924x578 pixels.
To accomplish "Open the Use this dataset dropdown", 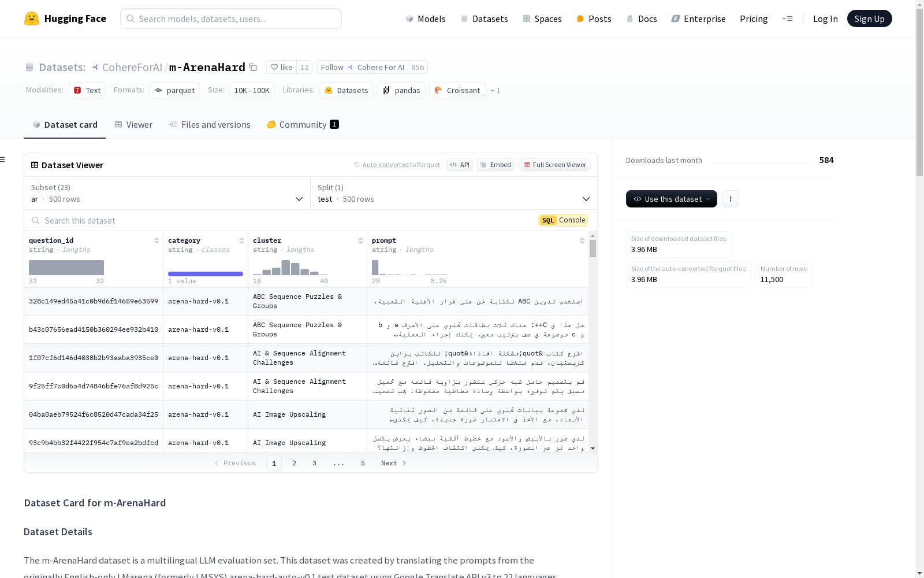I will click(672, 199).
